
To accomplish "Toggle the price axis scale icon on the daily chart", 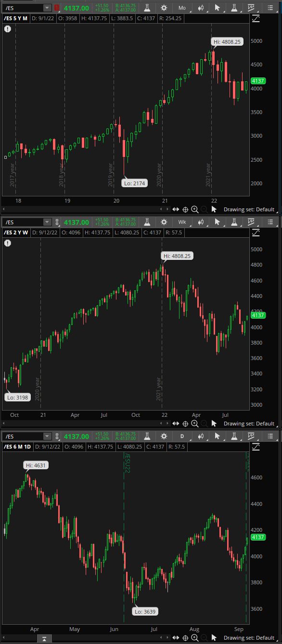I will click(x=256, y=447).
